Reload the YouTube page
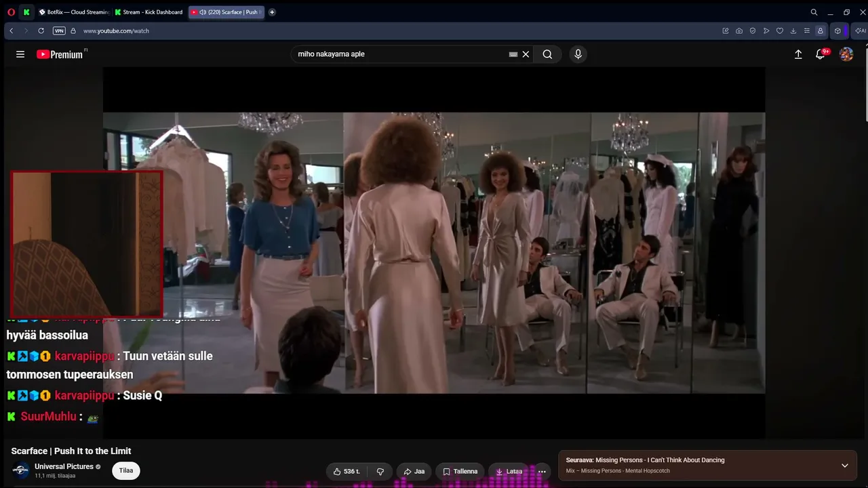The image size is (868, 488). click(x=41, y=30)
